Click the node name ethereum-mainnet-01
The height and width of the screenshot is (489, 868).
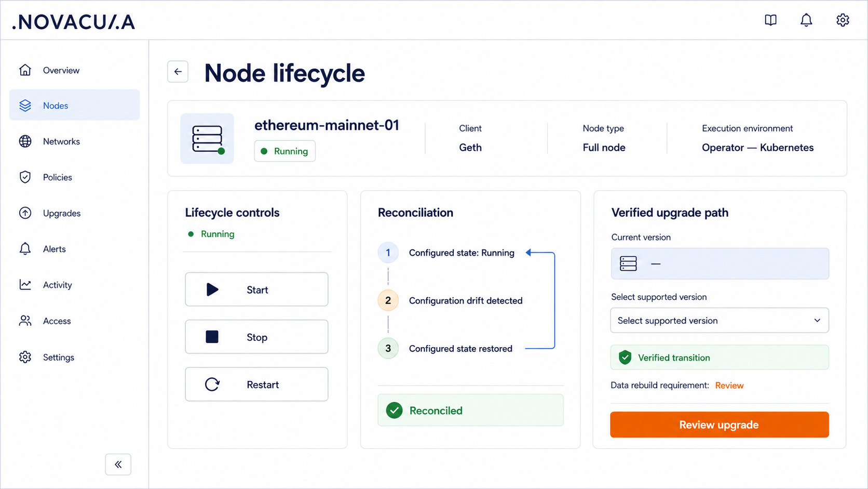click(x=327, y=125)
